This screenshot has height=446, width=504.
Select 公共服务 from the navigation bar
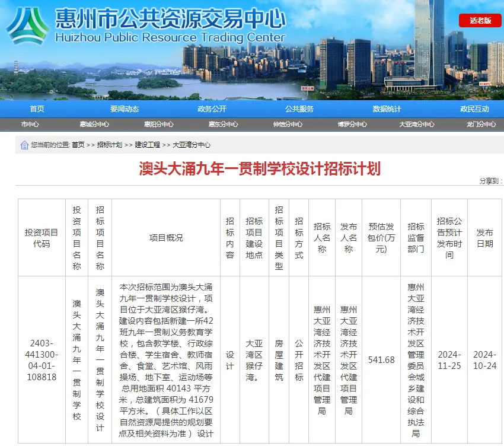pos(299,109)
